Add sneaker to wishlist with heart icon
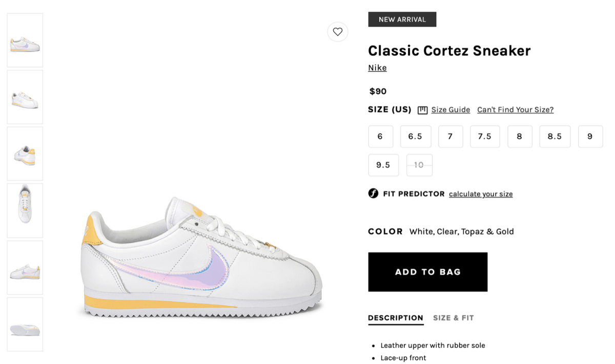The height and width of the screenshot is (364, 615). click(x=338, y=32)
